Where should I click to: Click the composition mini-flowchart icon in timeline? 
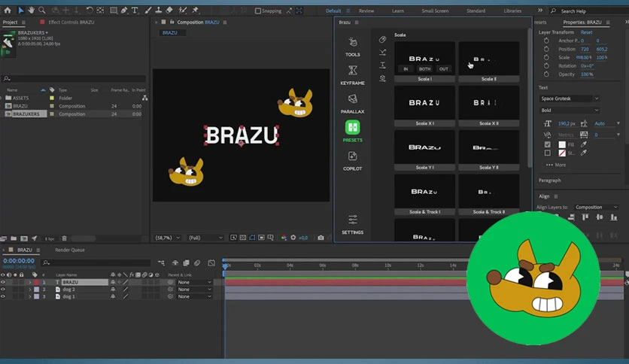pos(161,263)
